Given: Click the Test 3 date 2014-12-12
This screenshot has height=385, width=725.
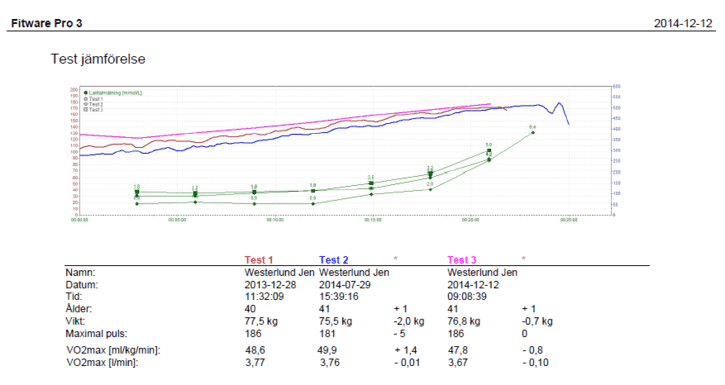Looking at the screenshot, I should (x=473, y=285).
